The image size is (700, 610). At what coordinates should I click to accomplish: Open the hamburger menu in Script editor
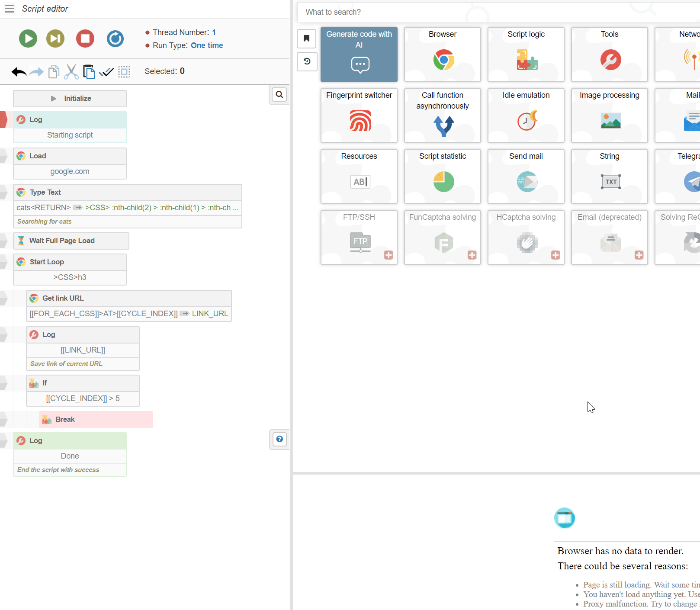tap(9, 9)
